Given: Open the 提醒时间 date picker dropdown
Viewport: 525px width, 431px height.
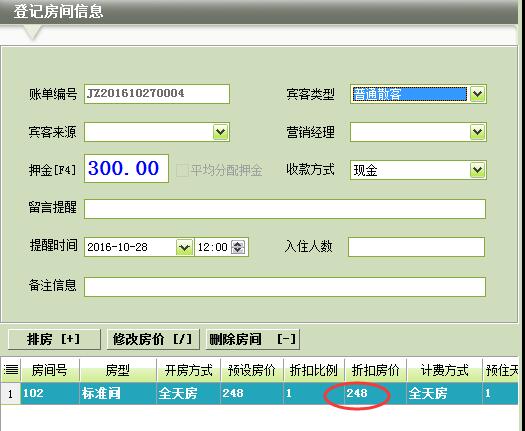Looking at the screenshot, I should coord(184,247).
